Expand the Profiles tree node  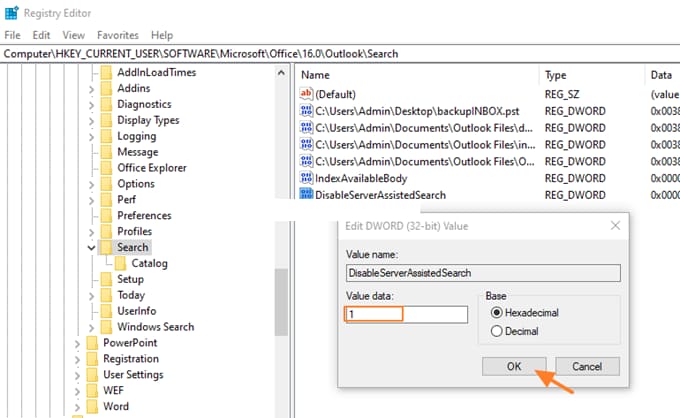tap(91, 232)
